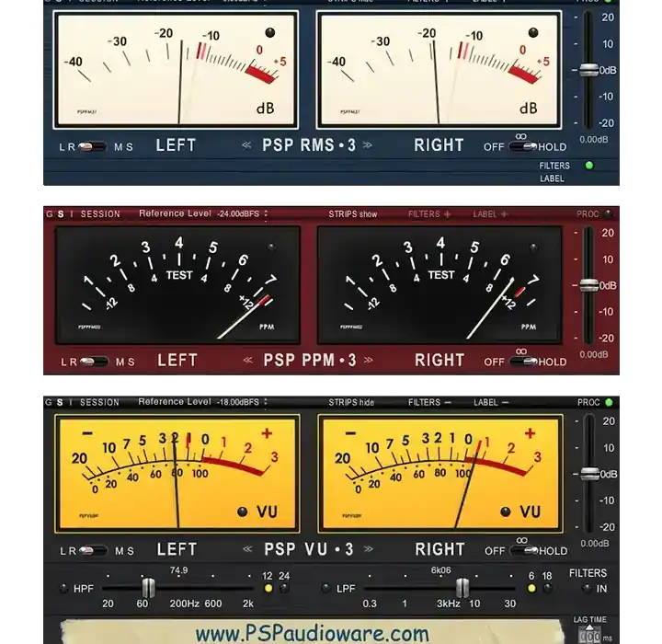Click gain fader handle in RMS plugin
The image size is (662, 644).
(x=588, y=70)
